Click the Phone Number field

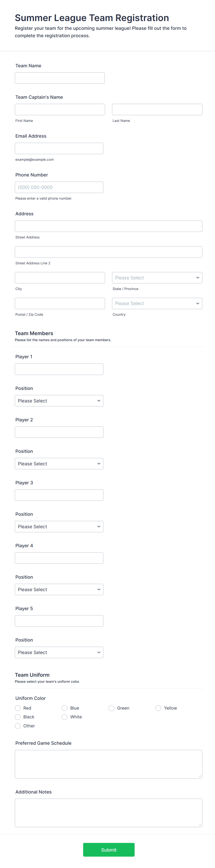pyautogui.click(x=59, y=187)
